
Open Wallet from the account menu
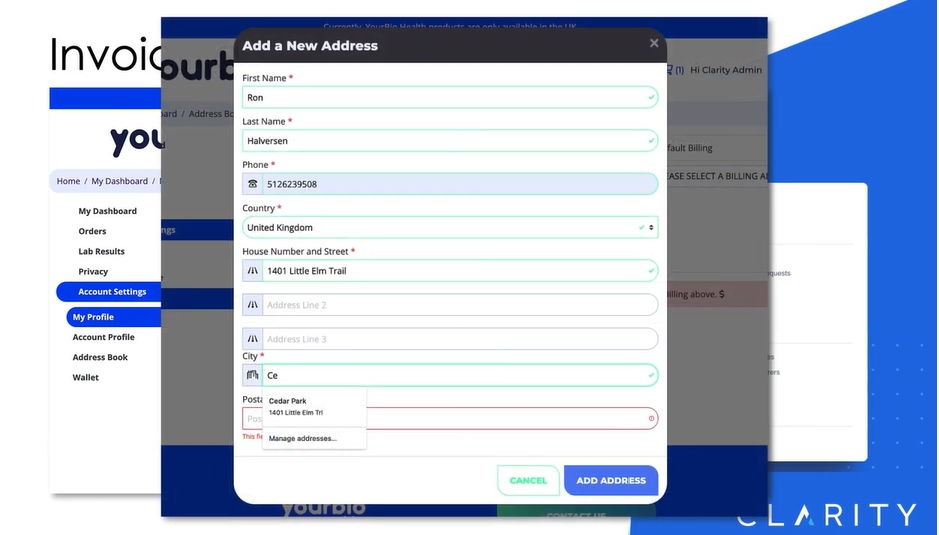pos(85,378)
